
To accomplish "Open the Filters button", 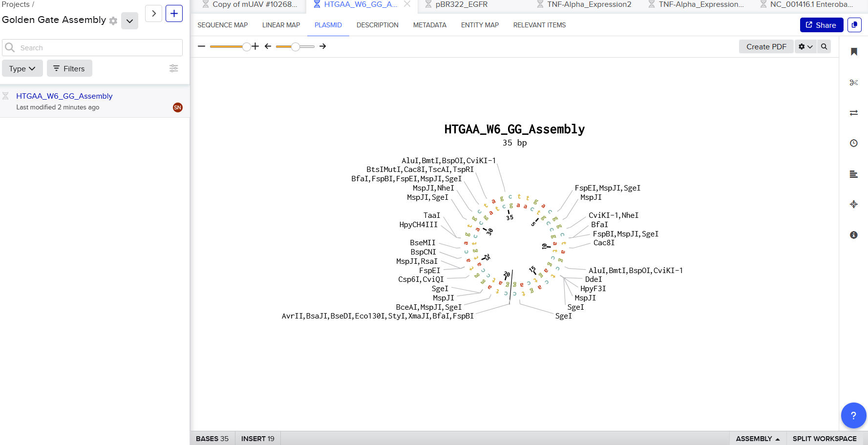I will click(x=69, y=68).
